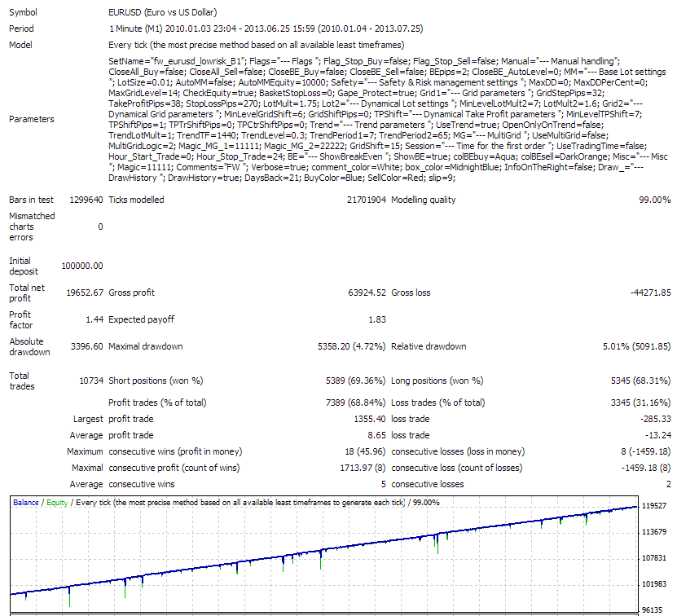This screenshot has width=677, height=616.
Task: Click the Loss trades (% of total) label
Action: coord(437,403)
